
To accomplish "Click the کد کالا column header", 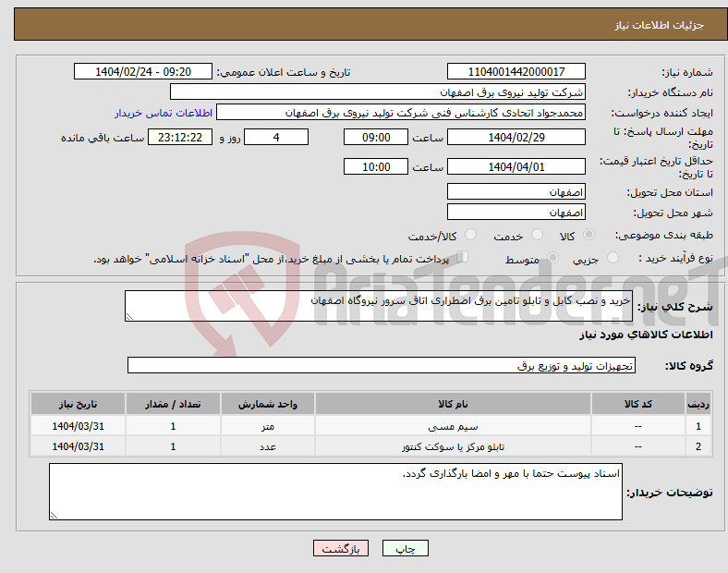I will (638, 404).
